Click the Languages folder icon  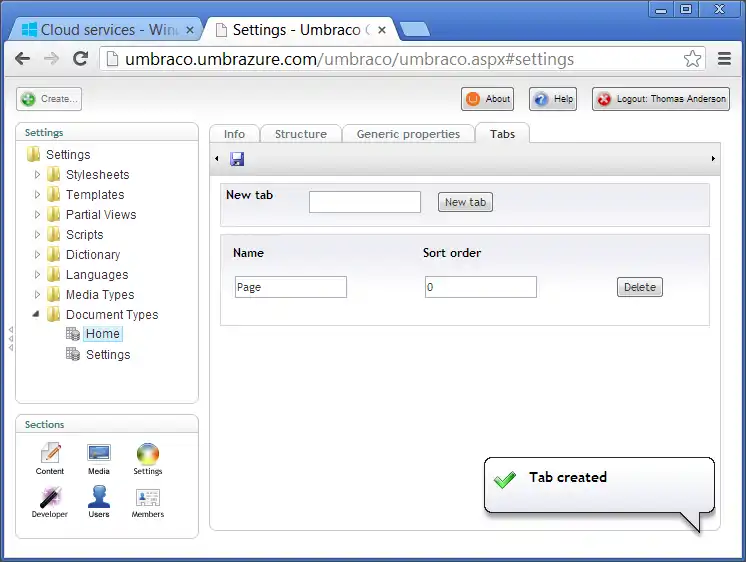click(x=54, y=274)
